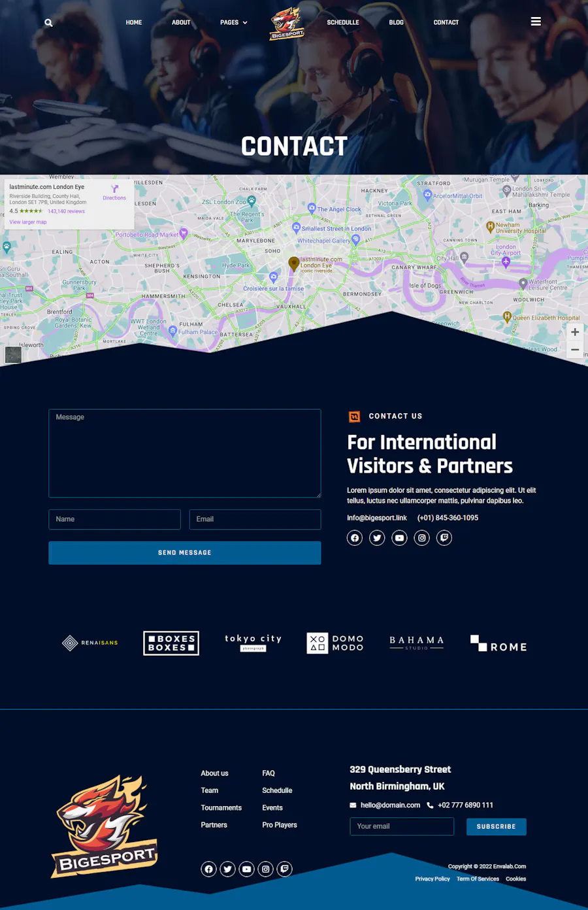
Task: Open Instagram icon in Contact Us section
Action: [422, 538]
